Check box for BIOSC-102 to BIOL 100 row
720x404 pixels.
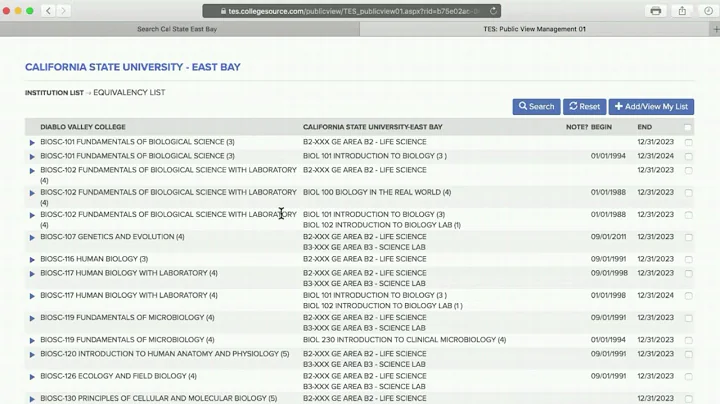pyautogui.click(x=688, y=192)
